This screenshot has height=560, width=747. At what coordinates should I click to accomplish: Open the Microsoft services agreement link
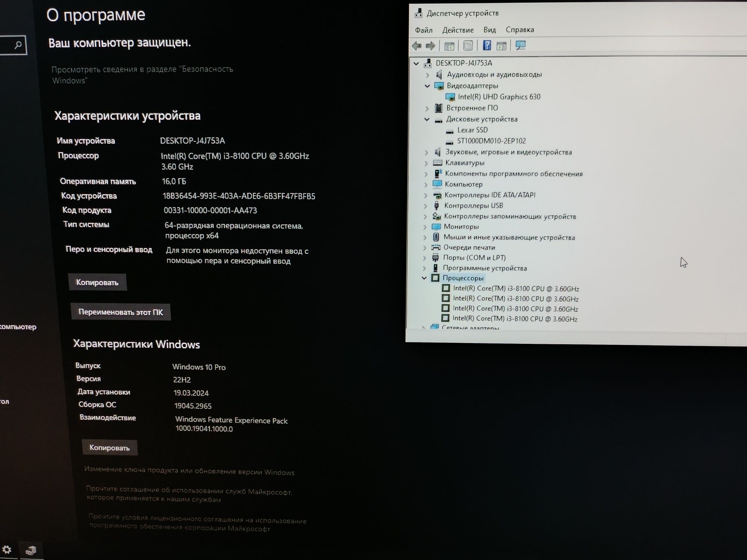189,494
